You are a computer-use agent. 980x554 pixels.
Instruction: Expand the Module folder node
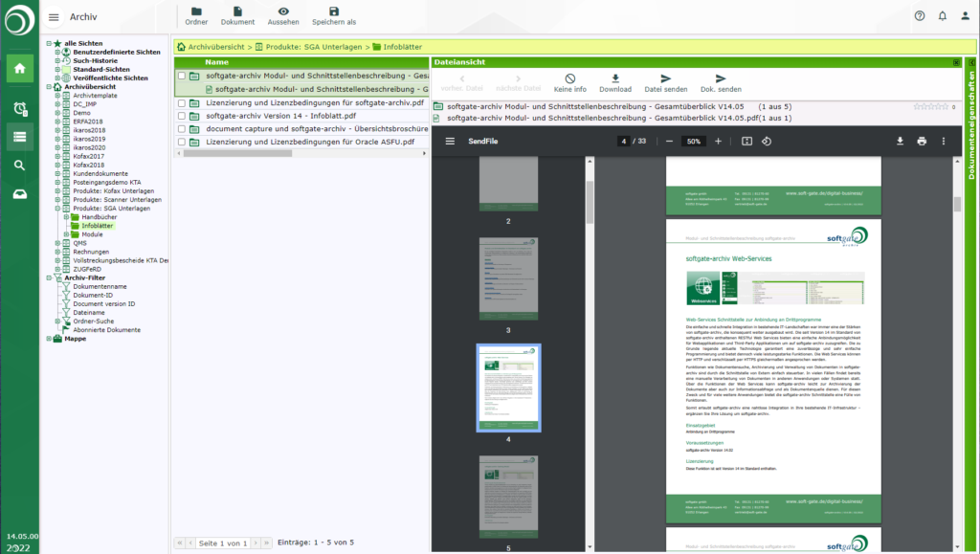tap(66, 234)
